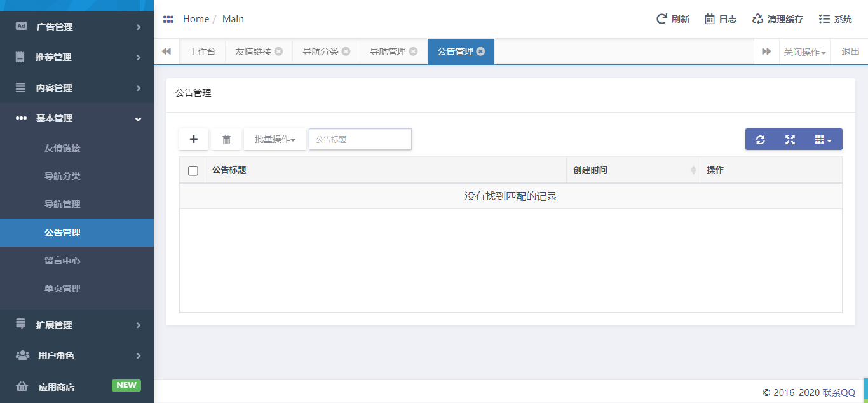
Task: Click the trash delete icon
Action: pos(226,139)
